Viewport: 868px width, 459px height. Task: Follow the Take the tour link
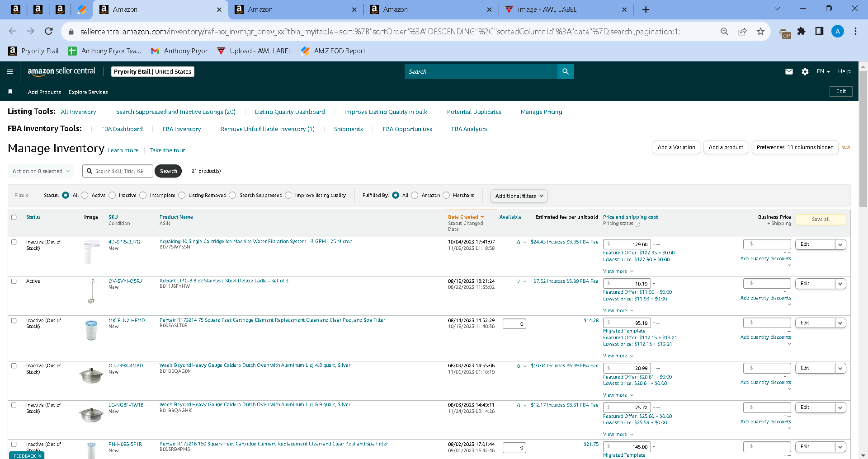point(167,150)
